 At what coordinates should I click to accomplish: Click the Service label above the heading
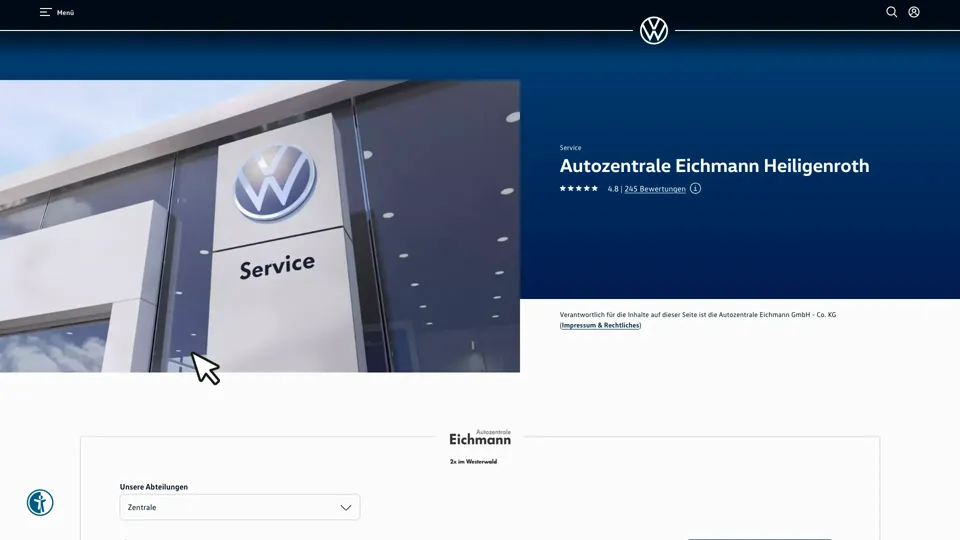point(570,148)
